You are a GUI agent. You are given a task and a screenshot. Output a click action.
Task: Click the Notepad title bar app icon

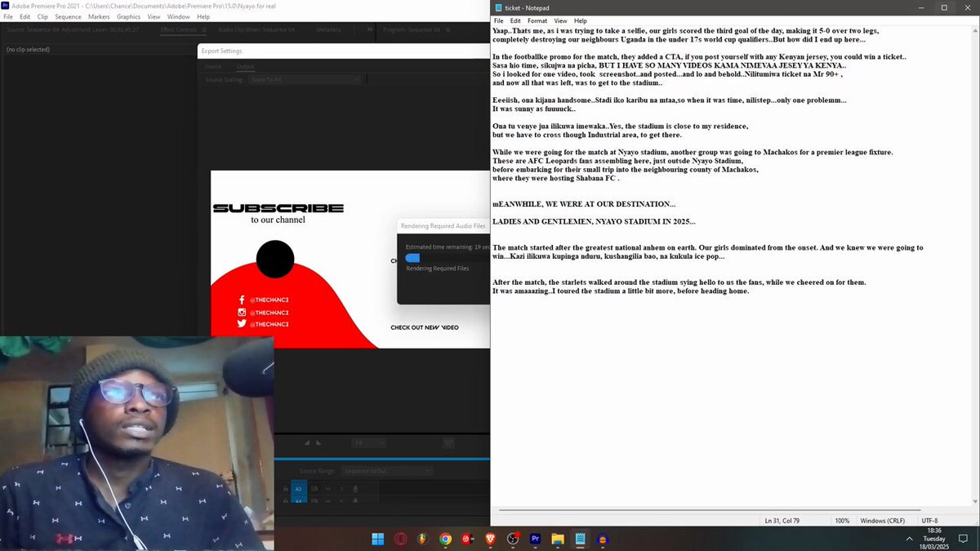(498, 7)
